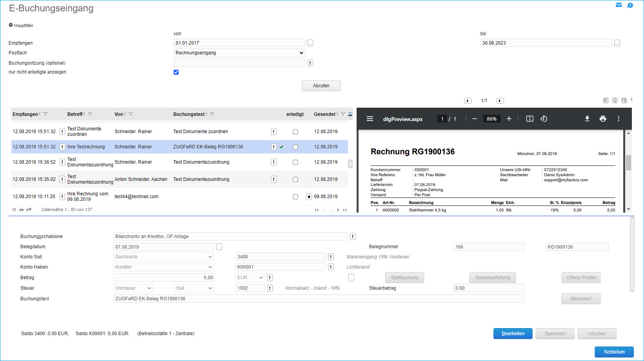The width and height of the screenshot is (644, 361).
Task: Collapse the Hauptfilter section
Action: click(x=11, y=25)
